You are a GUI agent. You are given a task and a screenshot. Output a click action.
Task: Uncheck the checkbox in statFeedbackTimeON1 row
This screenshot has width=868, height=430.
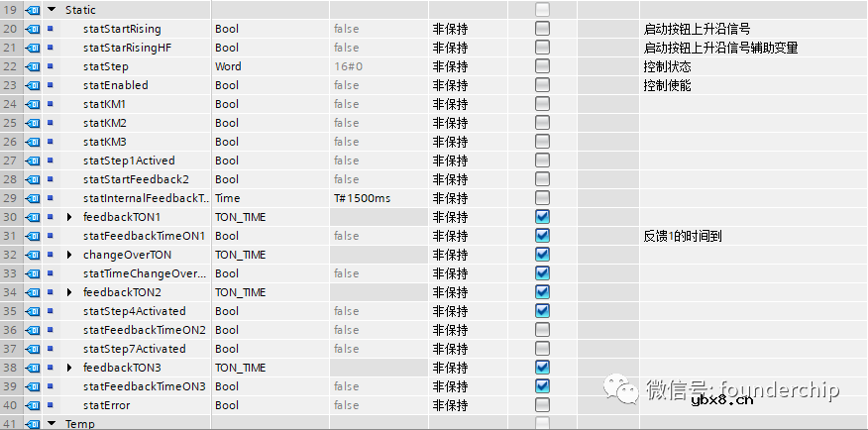coord(542,236)
